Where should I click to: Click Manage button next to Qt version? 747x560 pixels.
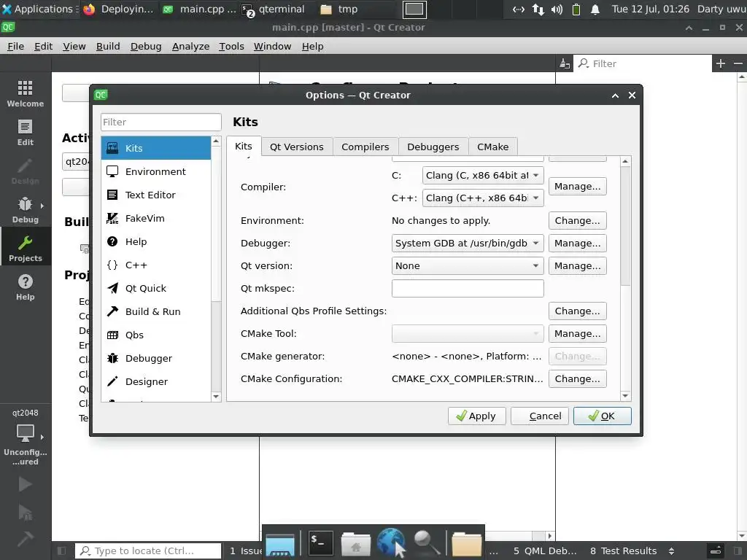(x=578, y=265)
